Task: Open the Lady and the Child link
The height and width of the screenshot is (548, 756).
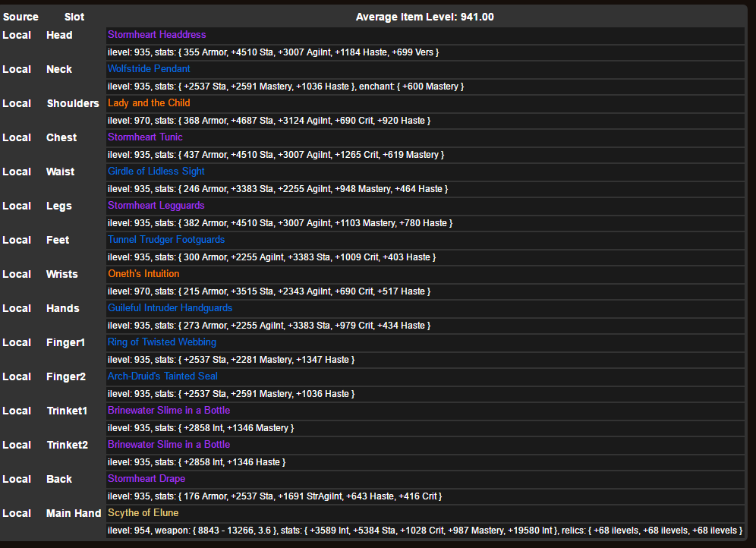Action: [x=149, y=103]
